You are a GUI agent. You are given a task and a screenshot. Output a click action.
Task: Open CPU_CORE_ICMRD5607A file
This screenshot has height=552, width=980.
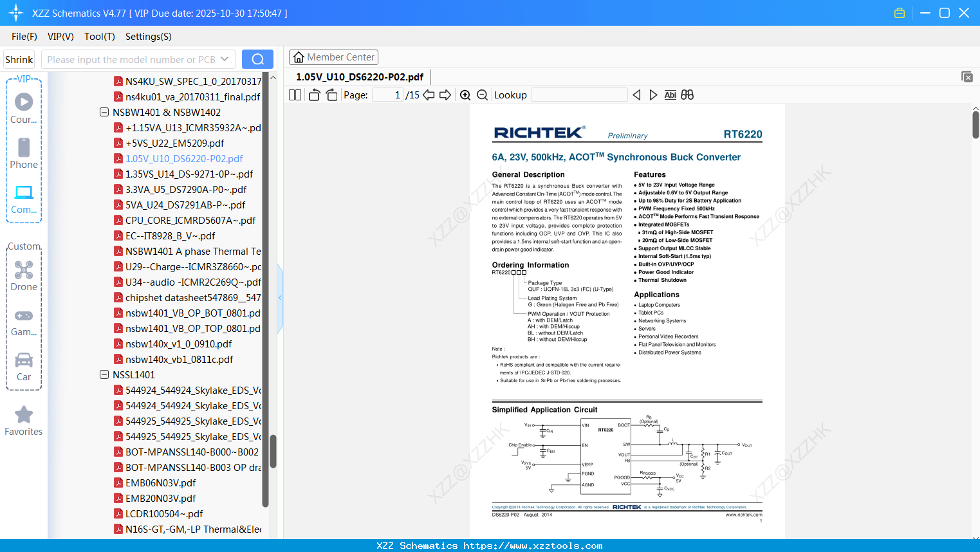coord(190,220)
